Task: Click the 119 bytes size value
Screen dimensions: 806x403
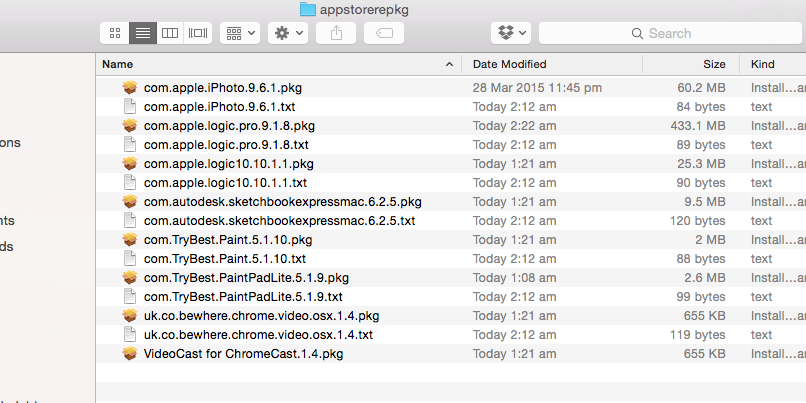Action: click(x=698, y=335)
